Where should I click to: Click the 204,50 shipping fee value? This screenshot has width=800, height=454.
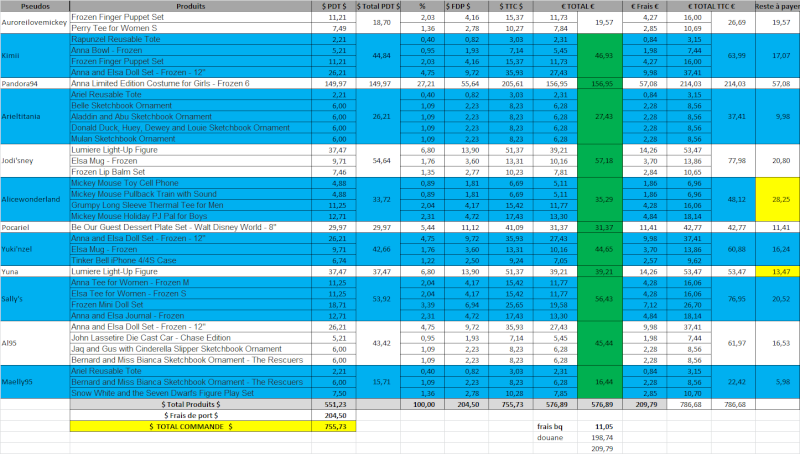pyautogui.click(x=334, y=415)
